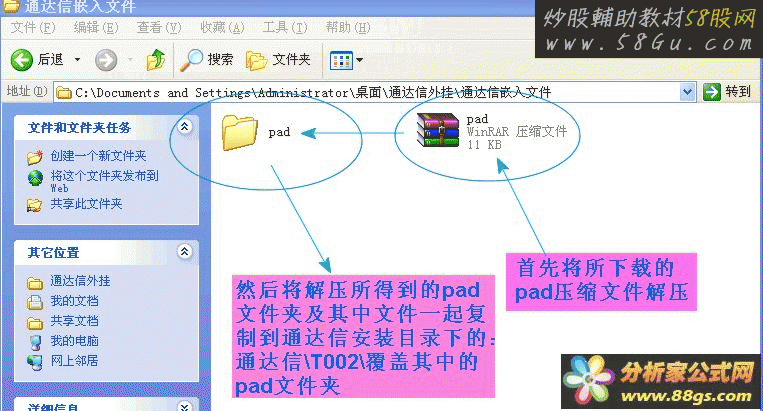
Task: Click the 网上邻居 network icon
Action: [35, 362]
